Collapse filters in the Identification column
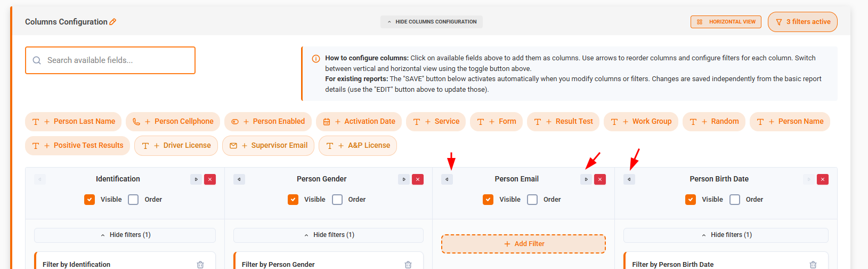The width and height of the screenshot is (868, 269). pos(125,235)
